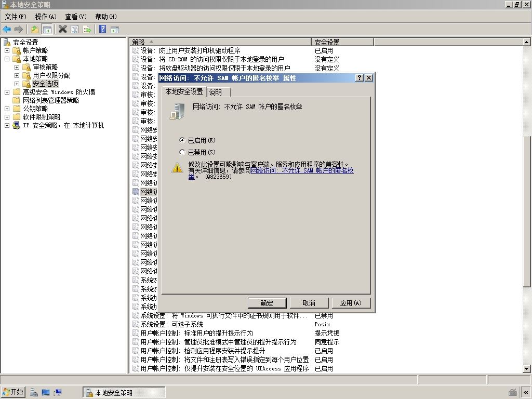The image size is (532, 399).
Task: Open the 操作(A) menu
Action: coord(46,17)
